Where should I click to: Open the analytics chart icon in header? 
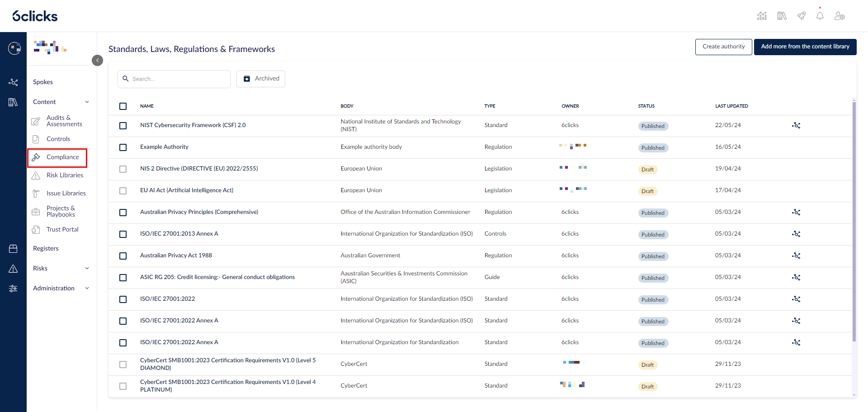[762, 16]
